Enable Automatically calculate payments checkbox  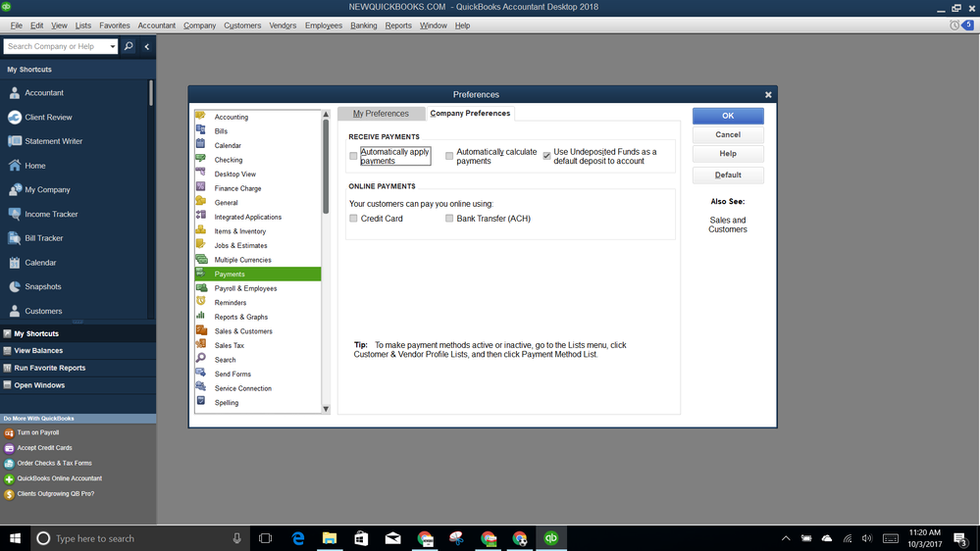448,156
